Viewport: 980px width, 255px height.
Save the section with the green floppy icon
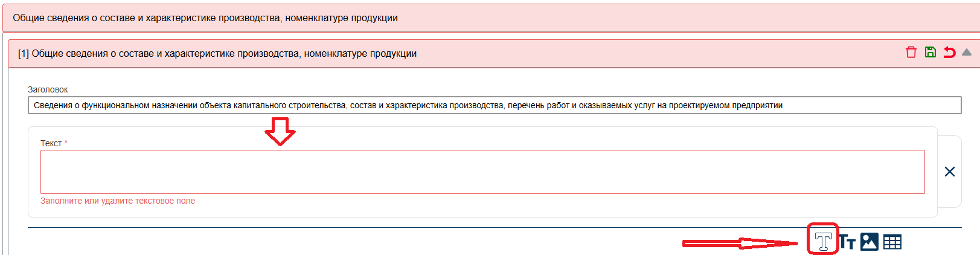(x=930, y=53)
